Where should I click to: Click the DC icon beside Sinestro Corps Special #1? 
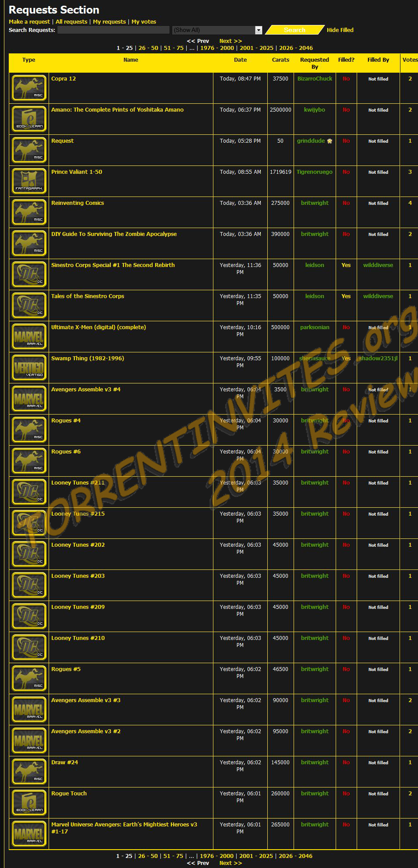click(x=29, y=274)
